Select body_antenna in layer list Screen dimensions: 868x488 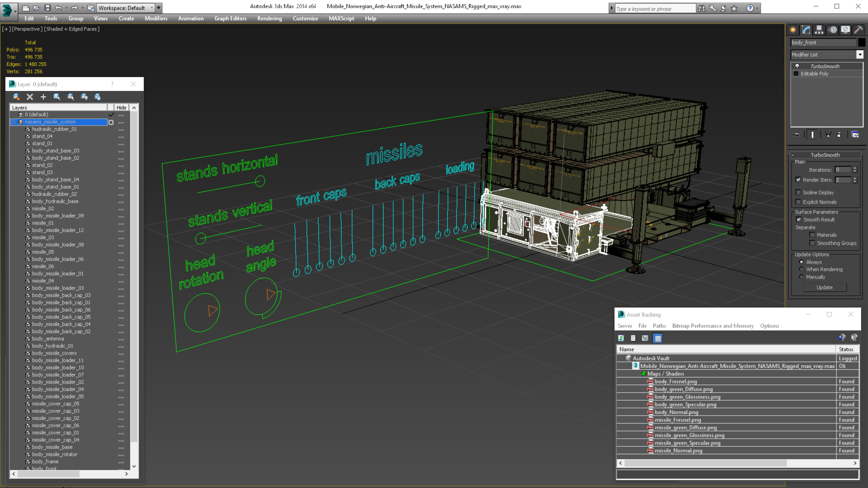[48, 339]
